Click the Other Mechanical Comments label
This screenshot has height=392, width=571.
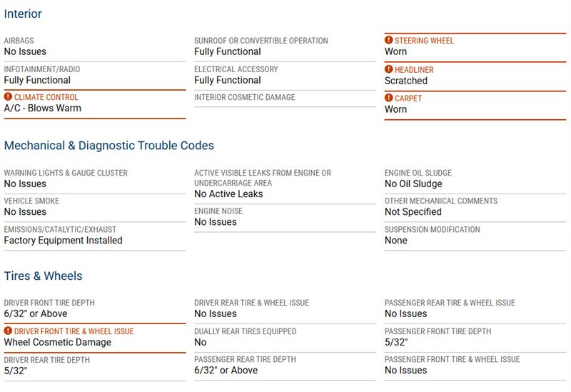click(441, 201)
